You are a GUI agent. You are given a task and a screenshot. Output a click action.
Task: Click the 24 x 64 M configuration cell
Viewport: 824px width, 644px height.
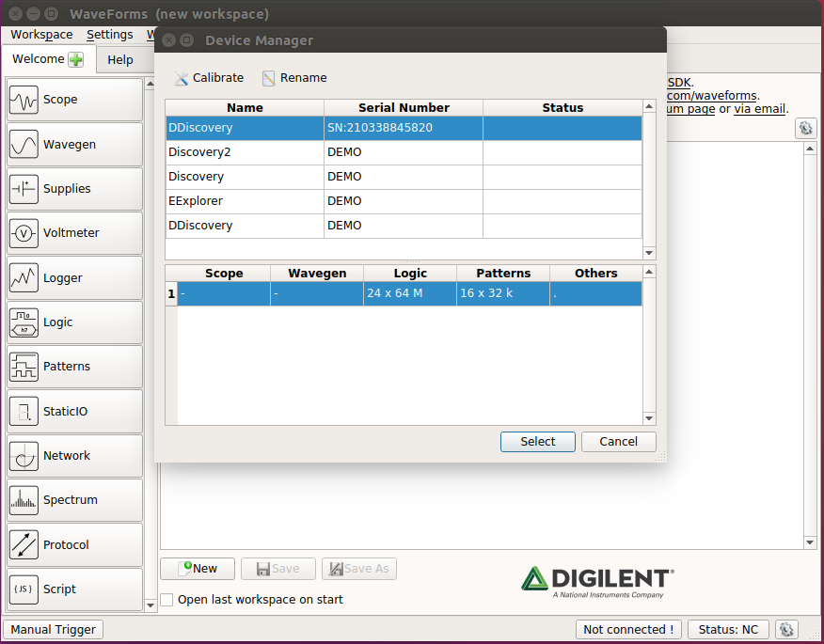coord(410,293)
